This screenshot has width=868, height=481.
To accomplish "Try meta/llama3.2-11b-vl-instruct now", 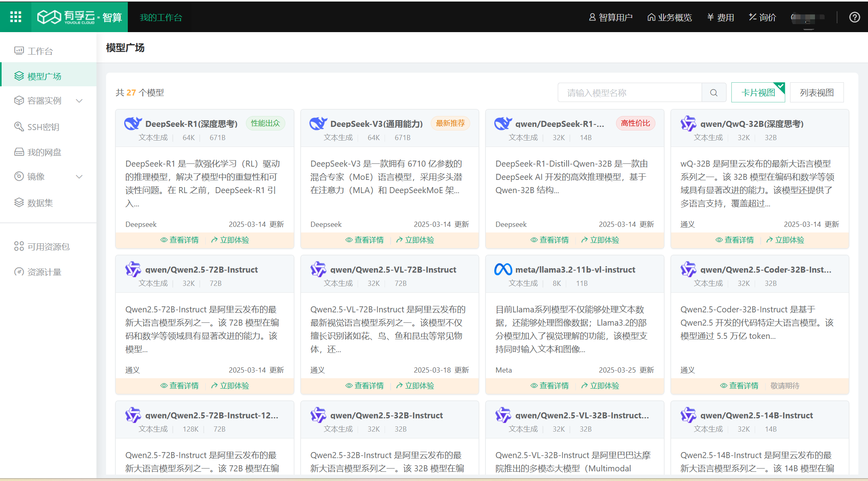I will coord(600,385).
